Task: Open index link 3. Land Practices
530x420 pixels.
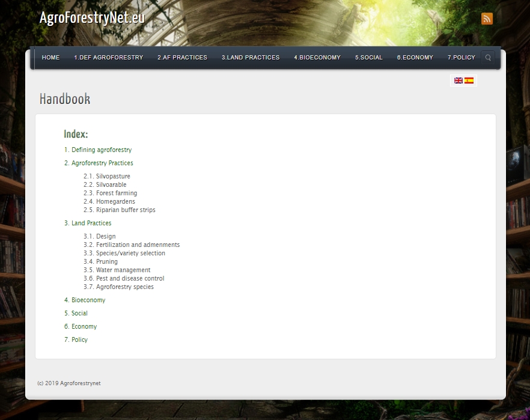Action: 88,223
